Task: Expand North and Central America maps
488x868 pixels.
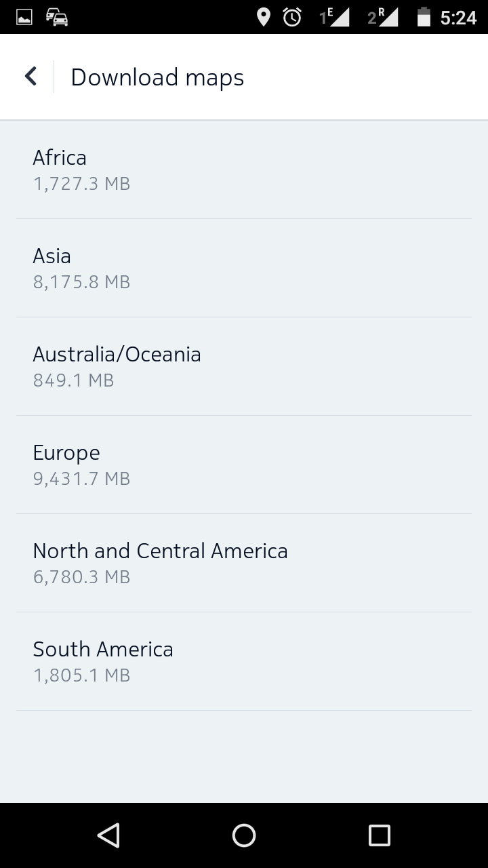Action: [x=244, y=563]
